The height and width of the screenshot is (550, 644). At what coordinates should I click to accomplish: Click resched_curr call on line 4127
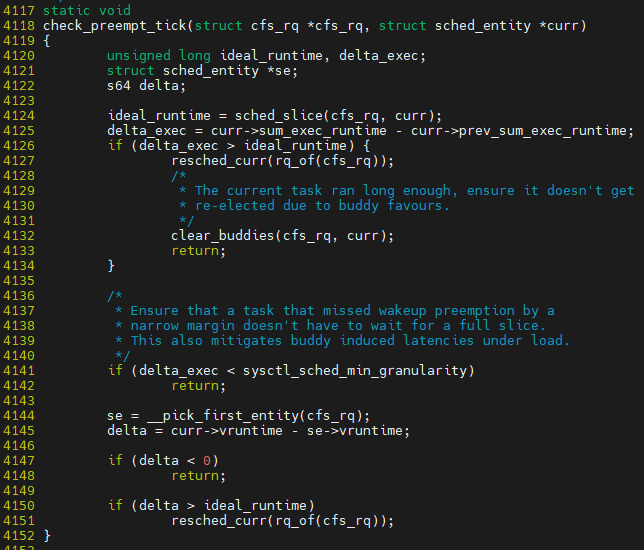282,161
